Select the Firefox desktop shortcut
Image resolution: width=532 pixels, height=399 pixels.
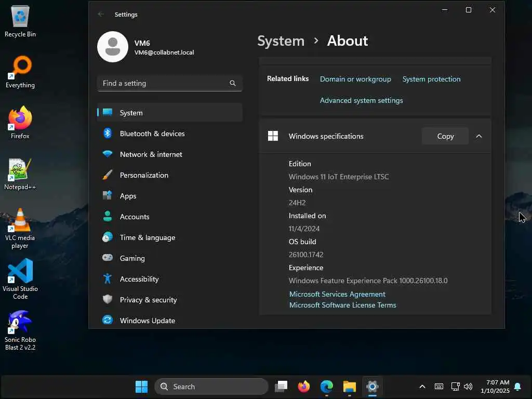[x=20, y=123]
